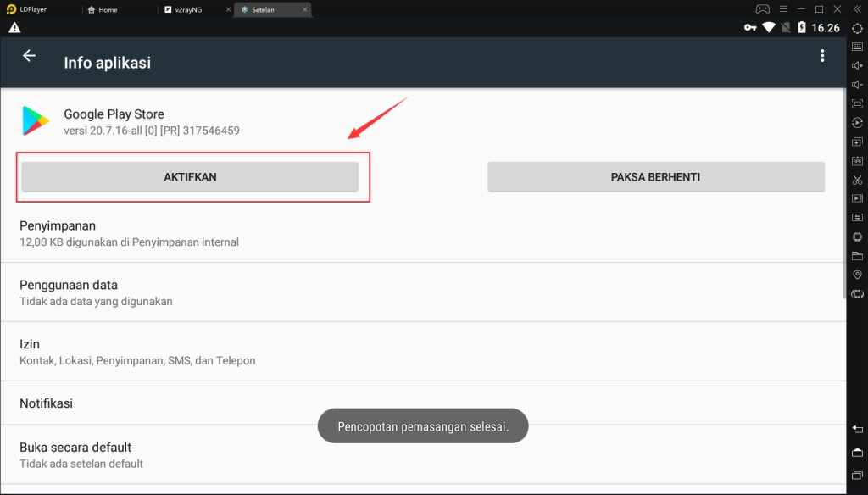The height and width of the screenshot is (495, 868).
Task: Open the Notifikasi entry
Action: click(423, 403)
